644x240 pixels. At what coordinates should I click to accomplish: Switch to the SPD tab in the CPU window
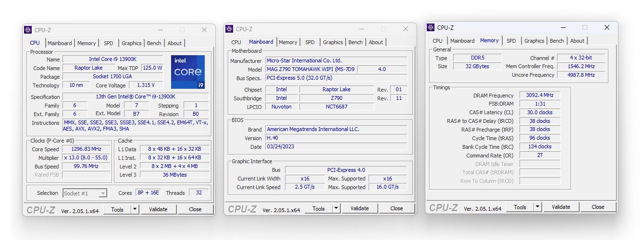(x=109, y=43)
